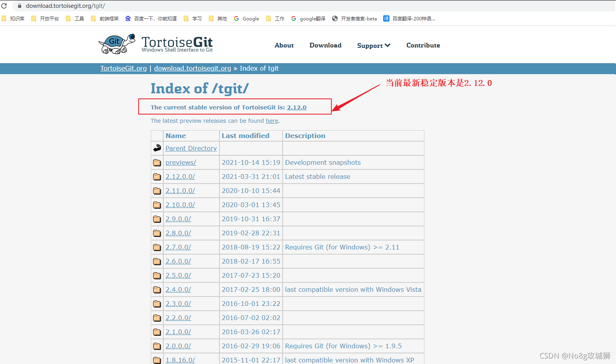
Task: Open the 2.10.0.0/ directory link
Action: click(x=180, y=205)
